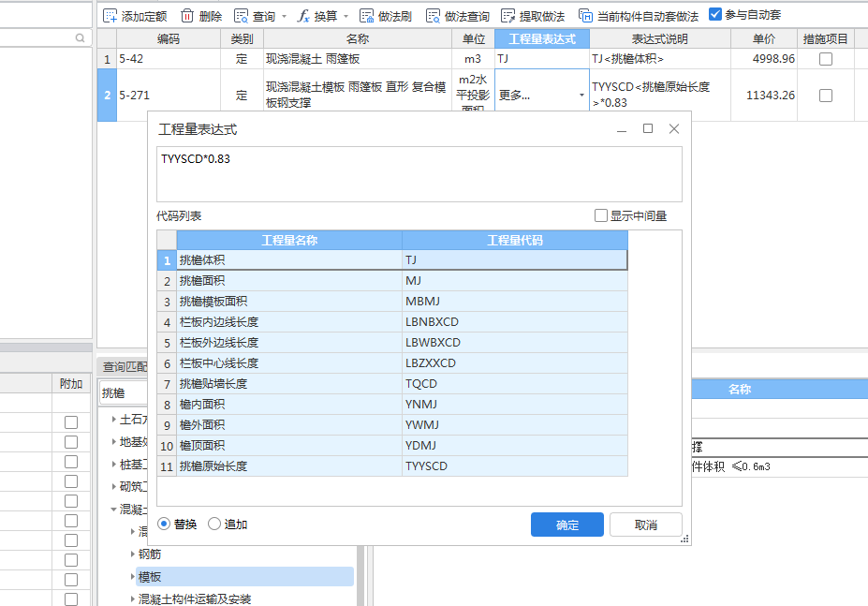Click the TJ expression cell in row 1
This screenshot has height=606, width=868.
(542, 59)
